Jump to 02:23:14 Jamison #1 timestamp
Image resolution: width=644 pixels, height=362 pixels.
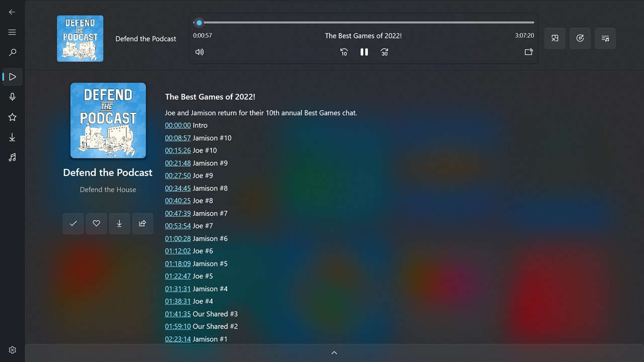coord(178,339)
